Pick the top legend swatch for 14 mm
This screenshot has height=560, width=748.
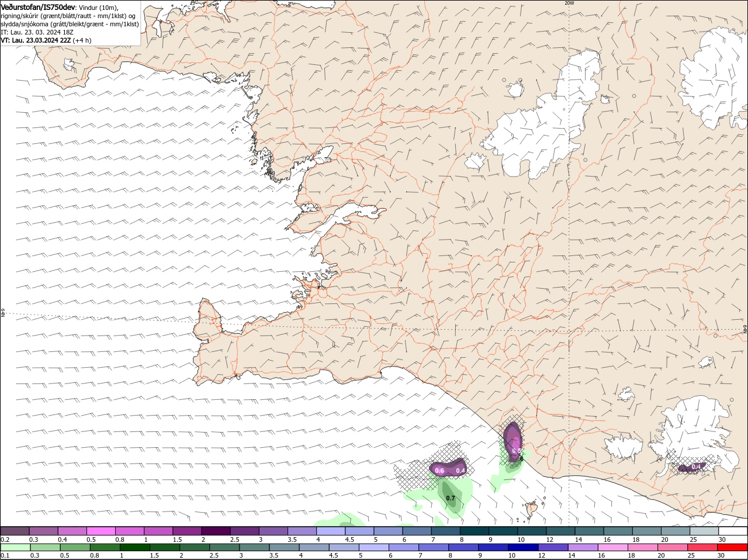coord(590,531)
